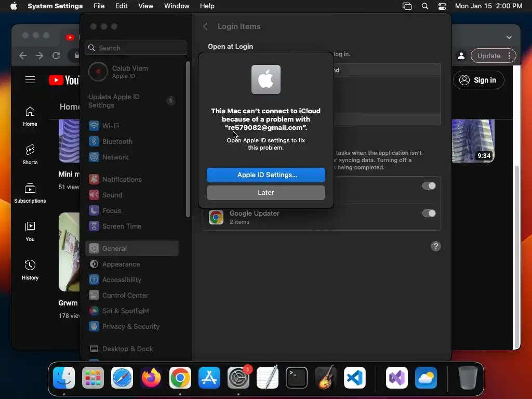Select Update Apple ID Settings entry
532x399 pixels.
[x=132, y=101]
